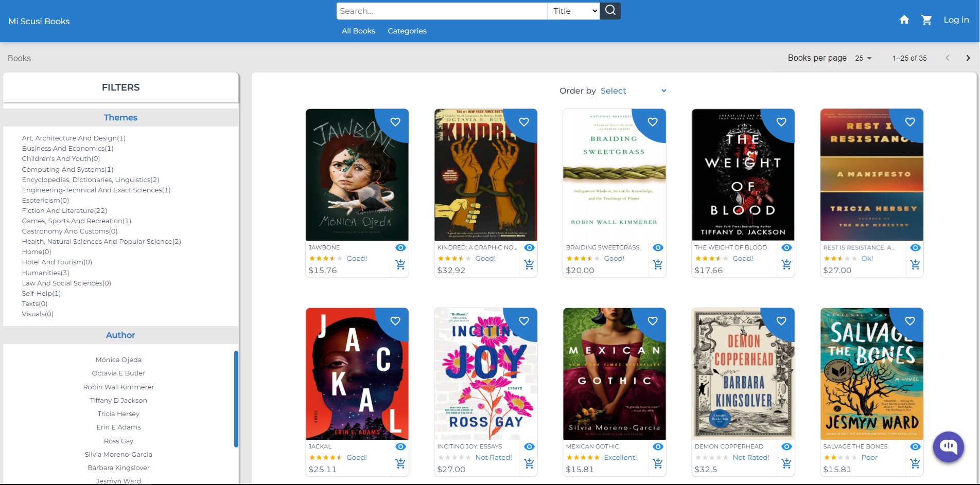The width and height of the screenshot is (980, 485).
Task: View details eye icon for Demon Copperhead
Action: (x=786, y=446)
